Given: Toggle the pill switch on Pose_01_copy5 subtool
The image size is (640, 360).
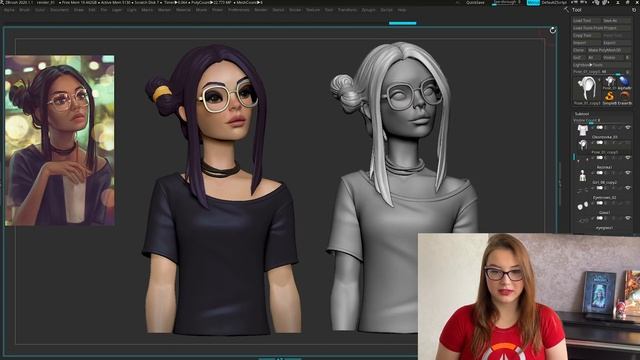Looking at the screenshot, I should coord(600,142).
